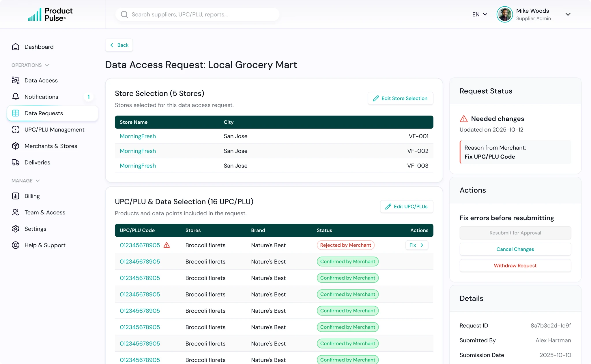Focus the suppliers search field
Screen dimensions: 591x364
[197, 14]
